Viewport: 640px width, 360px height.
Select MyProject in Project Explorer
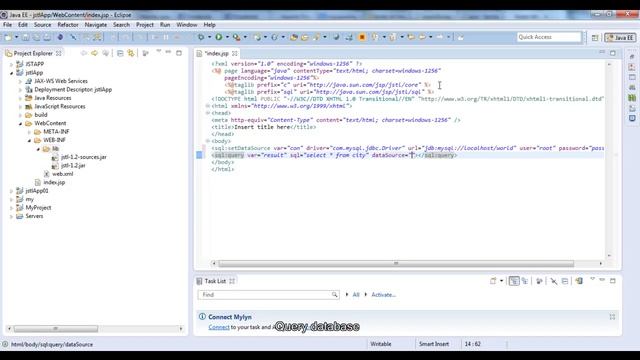[38, 208]
